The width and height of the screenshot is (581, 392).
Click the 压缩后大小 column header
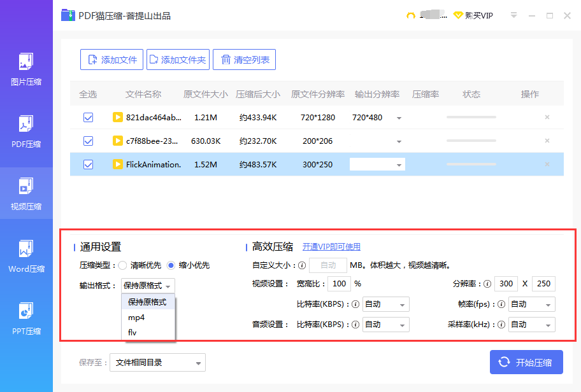coord(258,94)
